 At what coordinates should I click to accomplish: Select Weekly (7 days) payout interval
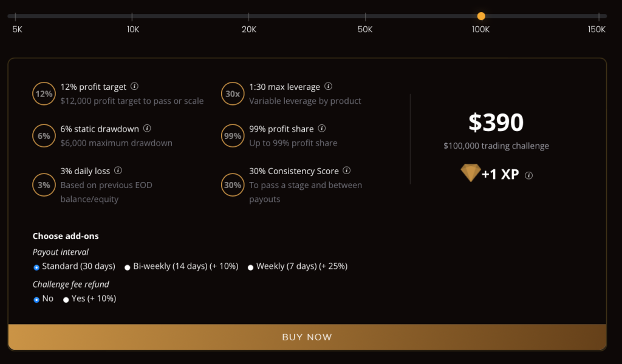pyautogui.click(x=250, y=267)
